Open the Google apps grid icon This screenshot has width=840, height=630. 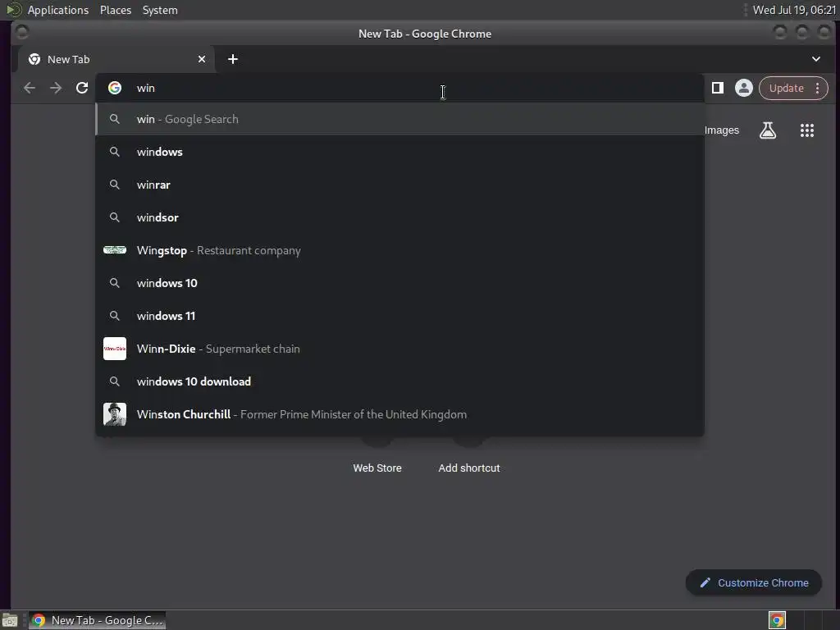click(807, 130)
